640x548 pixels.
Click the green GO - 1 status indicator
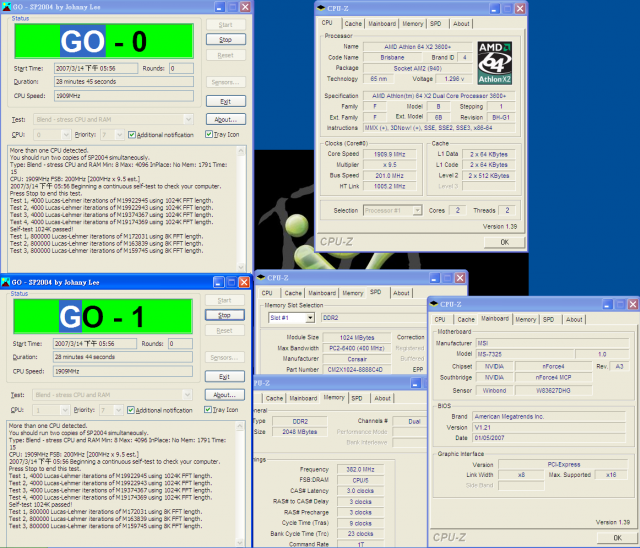pyautogui.click(x=103, y=316)
